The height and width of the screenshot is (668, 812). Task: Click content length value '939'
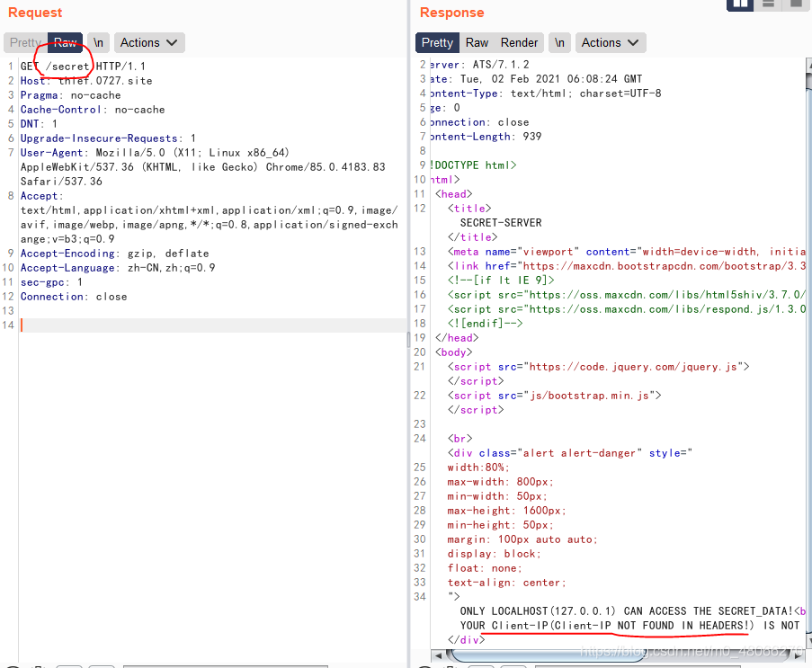(x=531, y=136)
